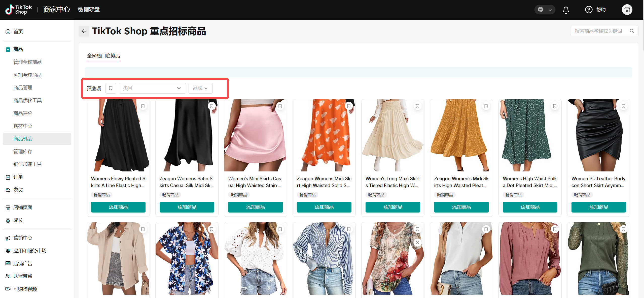Viewport: 644px width, 298px height.
Task: Bookmark the PU leather bodycon skirt
Action: click(x=623, y=106)
